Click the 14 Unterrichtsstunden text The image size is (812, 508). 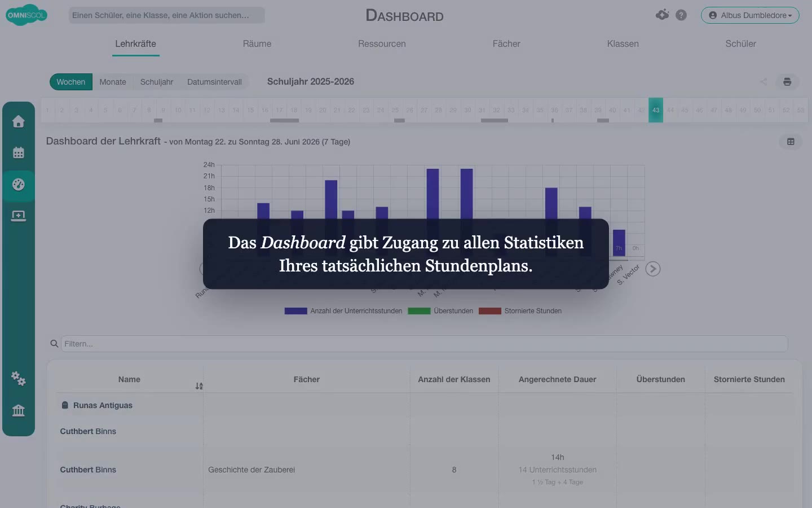557,470
